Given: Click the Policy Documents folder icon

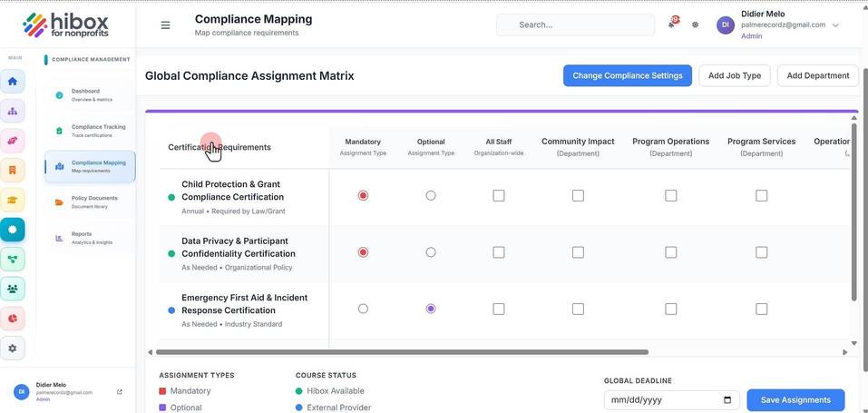Looking at the screenshot, I should tap(59, 202).
